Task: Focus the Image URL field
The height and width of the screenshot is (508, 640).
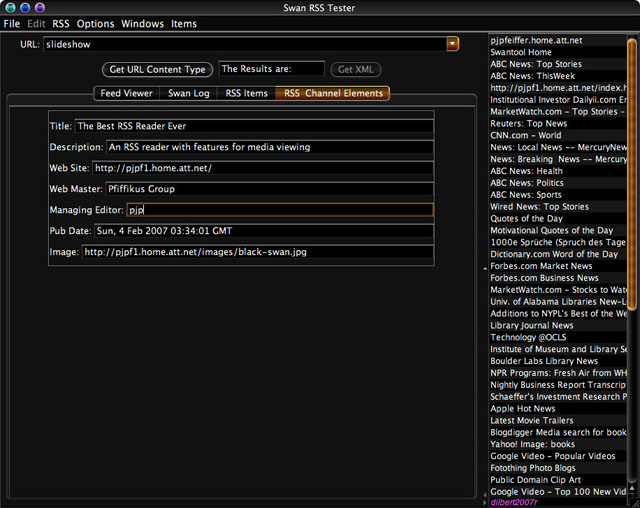Action: pyautogui.click(x=258, y=252)
